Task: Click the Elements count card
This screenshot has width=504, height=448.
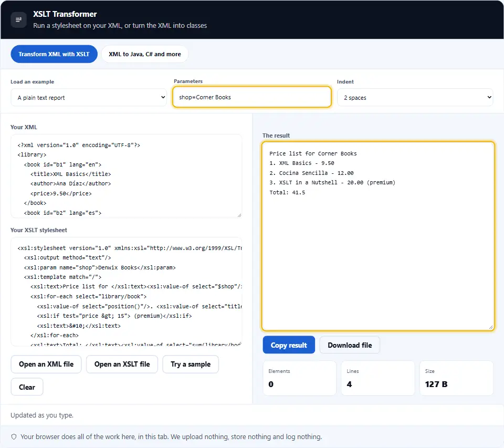Action: click(300, 378)
